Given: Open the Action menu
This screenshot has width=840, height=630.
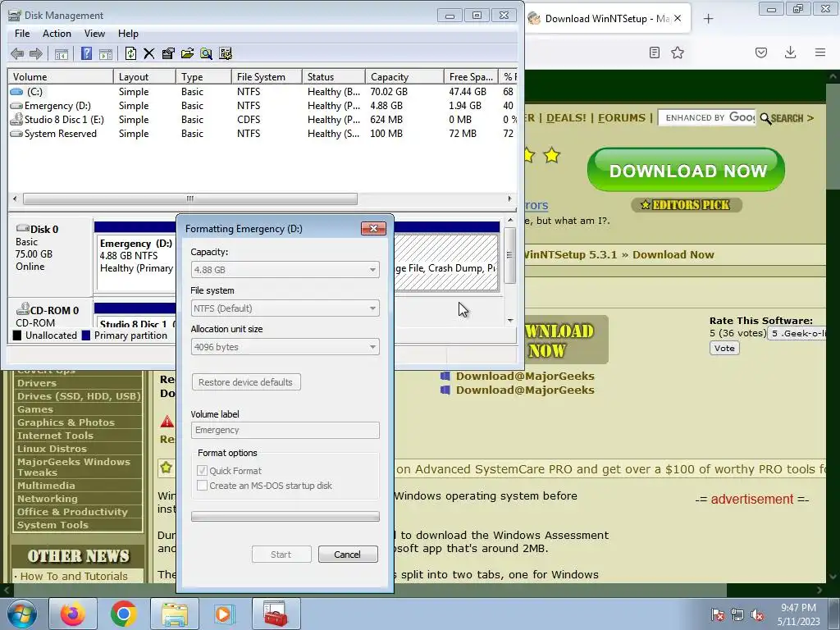Looking at the screenshot, I should click(57, 33).
